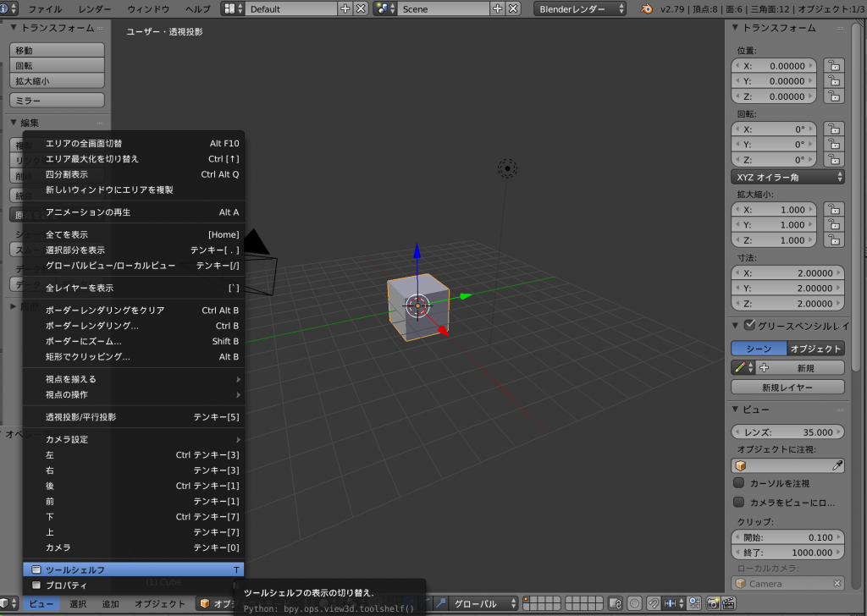
Task: Click the 拡大縮小 button
Action: (57, 80)
